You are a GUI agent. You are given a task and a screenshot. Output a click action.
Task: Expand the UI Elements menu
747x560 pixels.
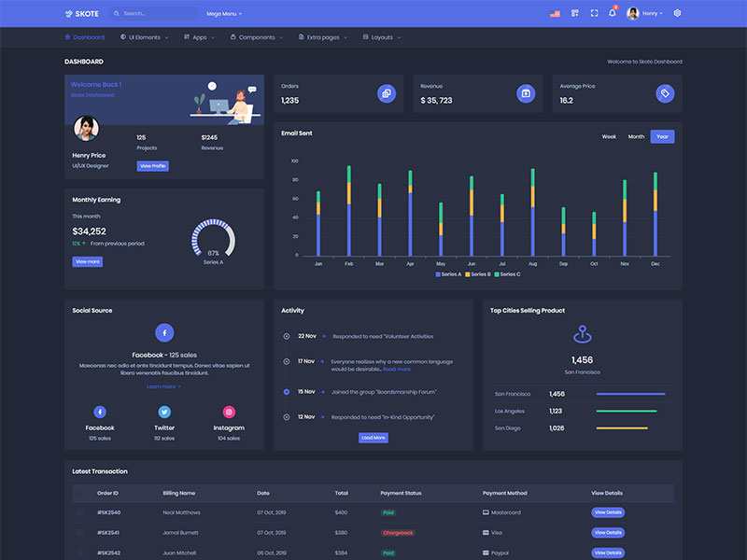(144, 37)
